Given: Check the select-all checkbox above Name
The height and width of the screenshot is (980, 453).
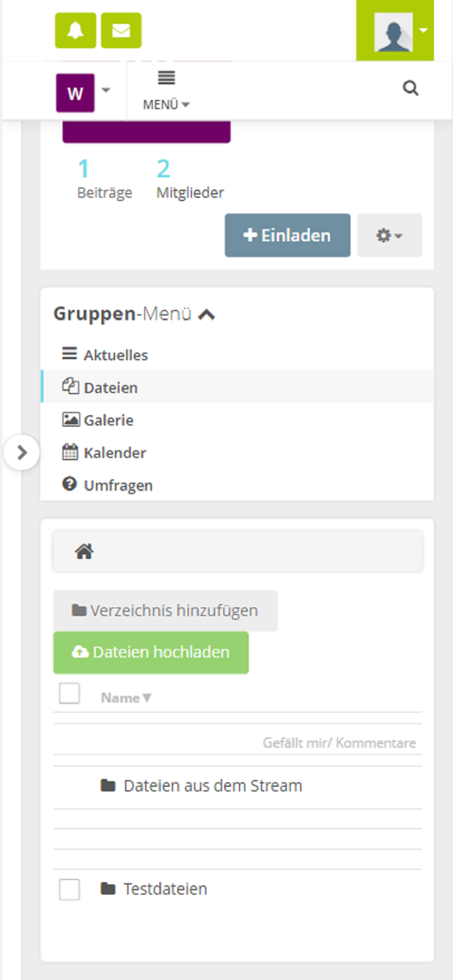Looking at the screenshot, I should tap(69, 693).
